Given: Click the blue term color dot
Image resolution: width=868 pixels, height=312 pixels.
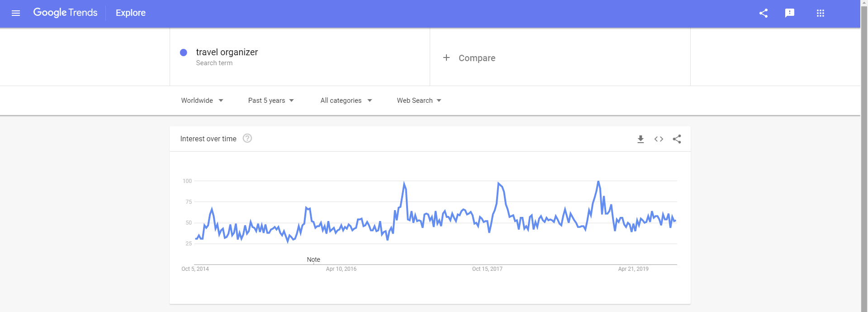Looking at the screenshot, I should 184,53.
